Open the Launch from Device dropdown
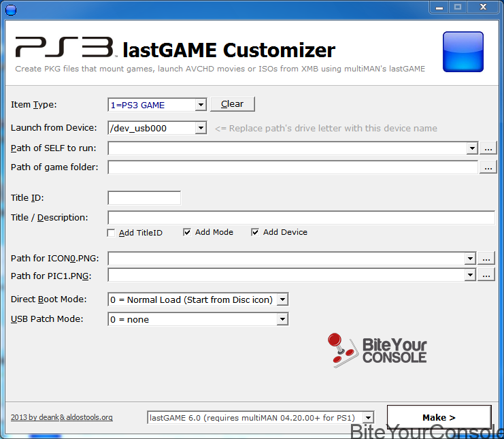 [x=201, y=128]
